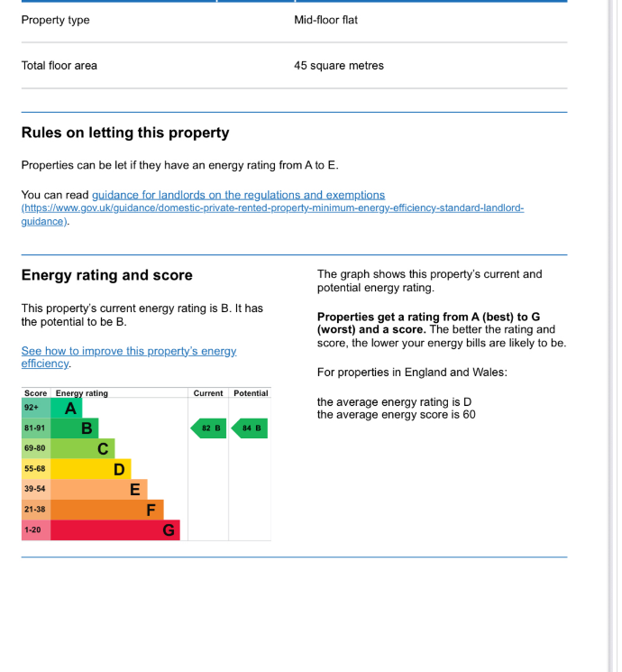Click the green Current 82 B arrow
The width and height of the screenshot is (622, 672).
pos(207,428)
